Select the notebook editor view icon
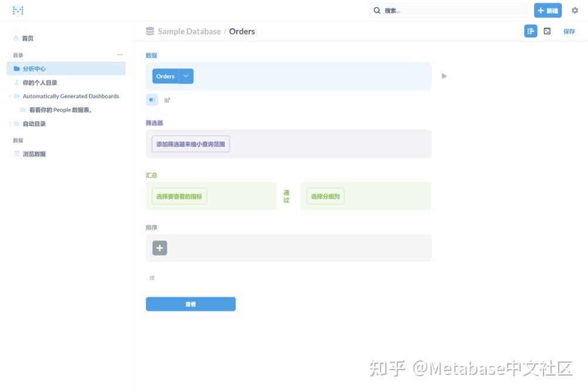 pyautogui.click(x=530, y=30)
